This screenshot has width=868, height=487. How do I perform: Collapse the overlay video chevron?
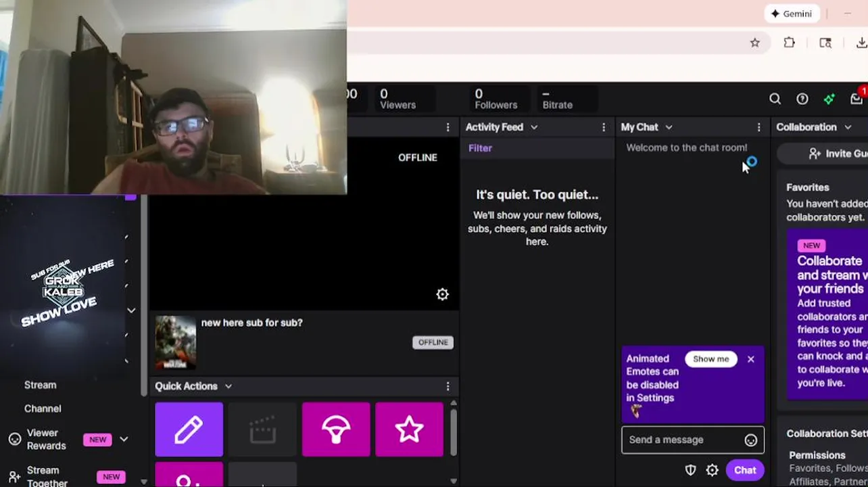pos(131,310)
